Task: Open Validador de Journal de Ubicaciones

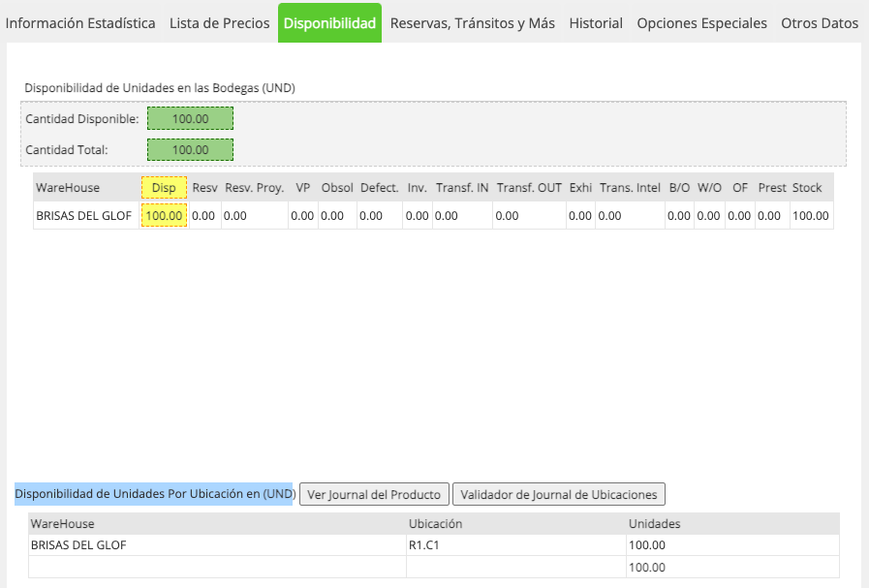Action: tap(559, 494)
